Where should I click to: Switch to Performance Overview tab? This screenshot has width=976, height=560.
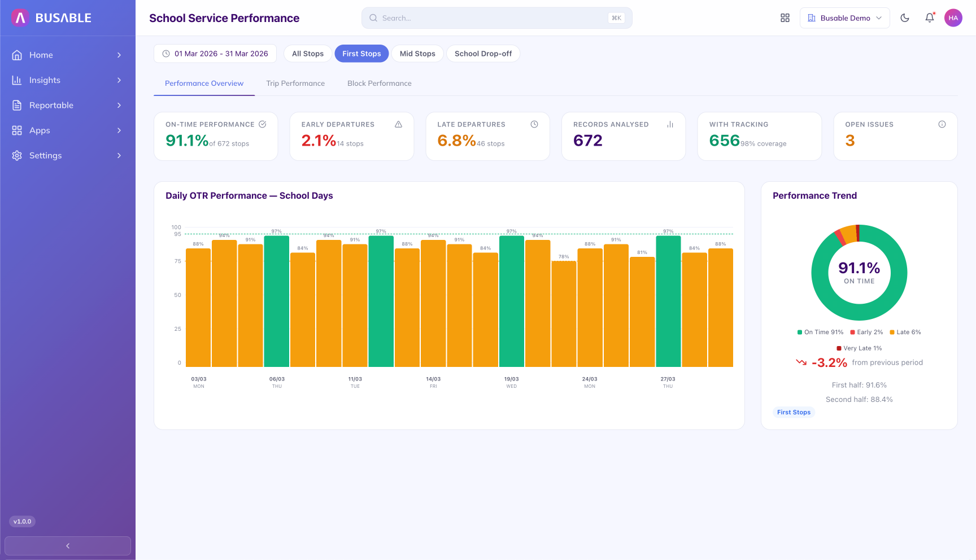(x=204, y=84)
